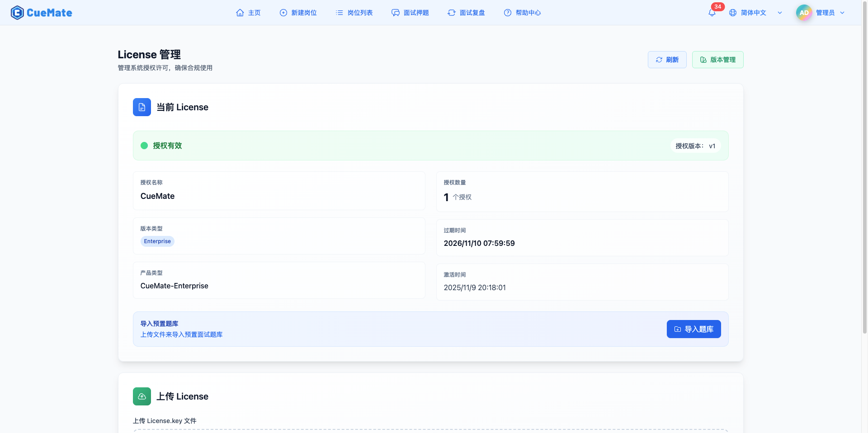Click the chat icon beside 面试押题
This screenshot has width=868, height=433.
point(395,13)
